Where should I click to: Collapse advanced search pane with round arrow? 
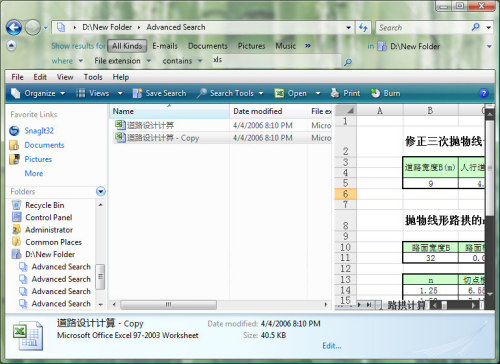(11, 45)
